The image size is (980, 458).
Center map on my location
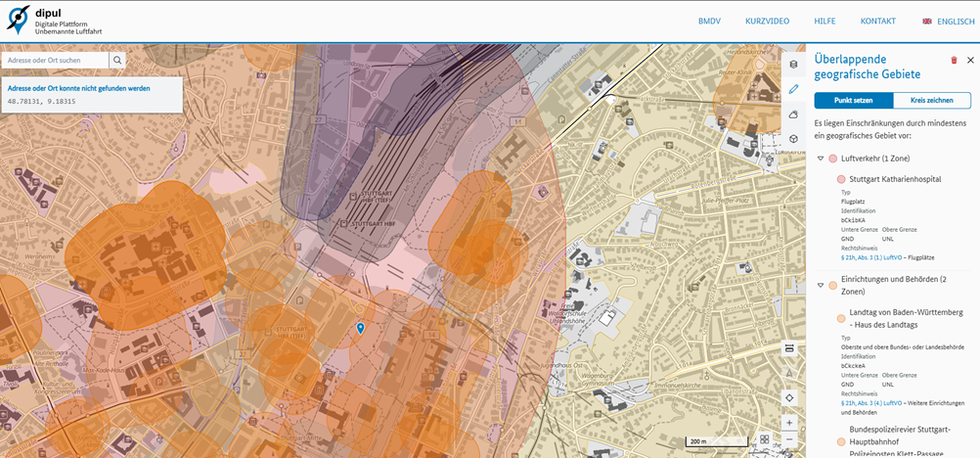point(789,397)
